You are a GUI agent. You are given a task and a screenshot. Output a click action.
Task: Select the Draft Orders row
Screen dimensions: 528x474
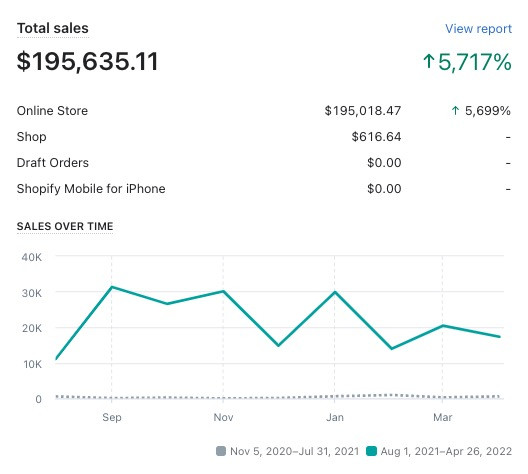click(x=264, y=163)
